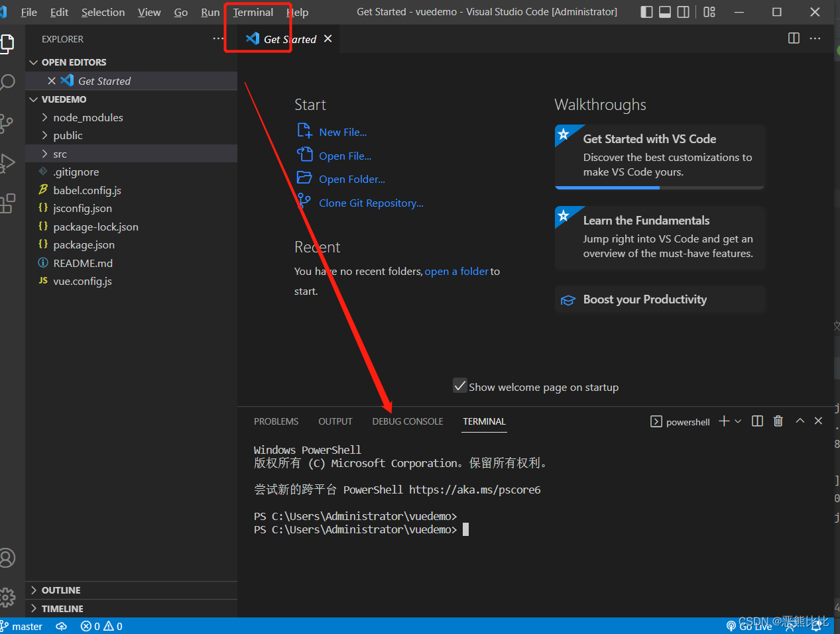Open the Explorer view in activity bar
The height and width of the screenshot is (634, 840).
(7, 44)
